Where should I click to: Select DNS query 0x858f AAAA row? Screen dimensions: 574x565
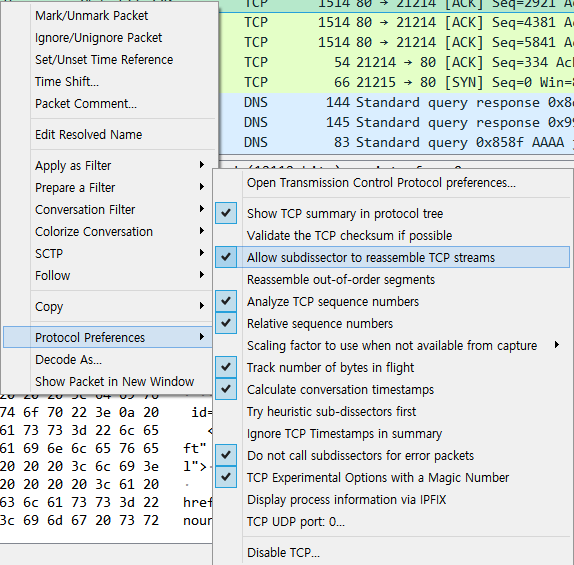pyautogui.click(x=396, y=142)
